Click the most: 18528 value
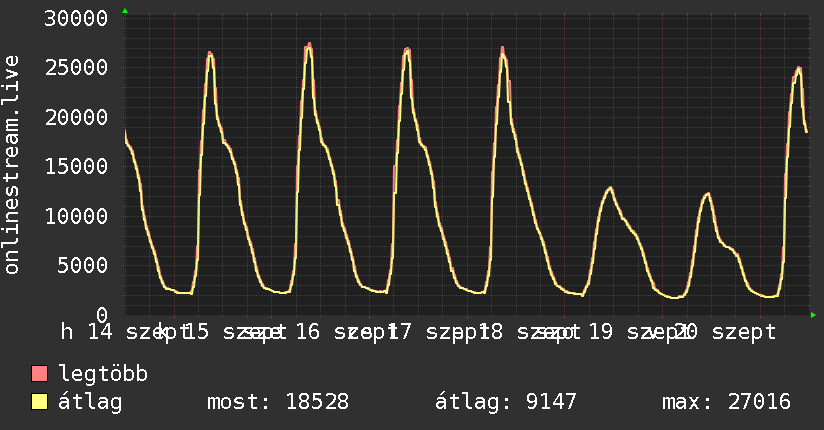The width and height of the screenshot is (824, 430). tap(278, 402)
